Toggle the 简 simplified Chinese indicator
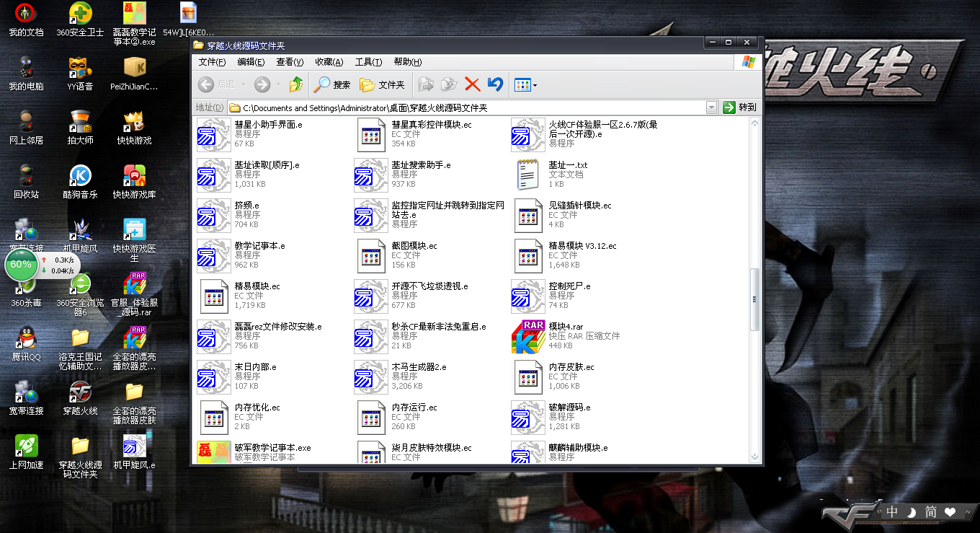980x533 pixels. (x=932, y=512)
